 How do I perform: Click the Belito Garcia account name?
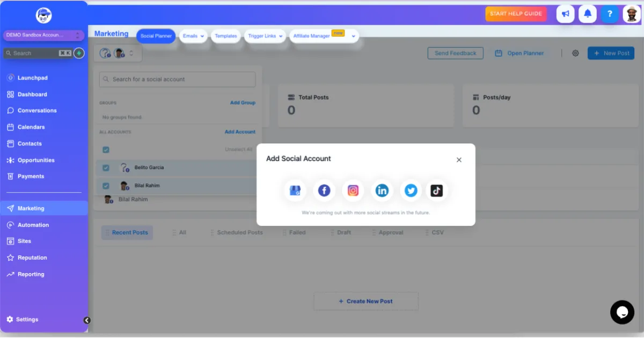[149, 168]
